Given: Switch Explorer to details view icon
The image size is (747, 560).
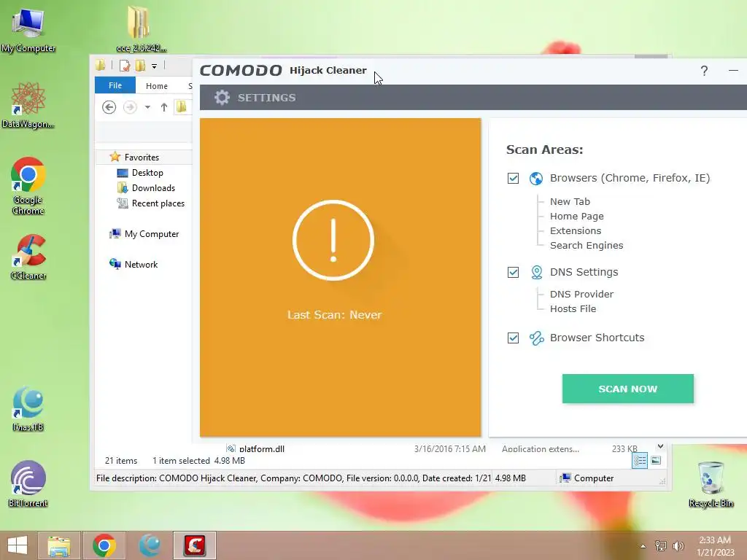Looking at the screenshot, I should coord(640,461).
